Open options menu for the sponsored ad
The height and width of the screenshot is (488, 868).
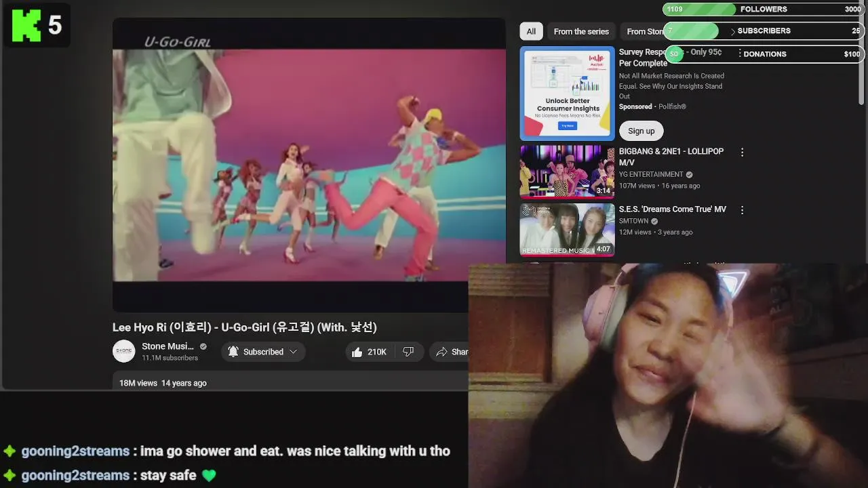coord(739,54)
